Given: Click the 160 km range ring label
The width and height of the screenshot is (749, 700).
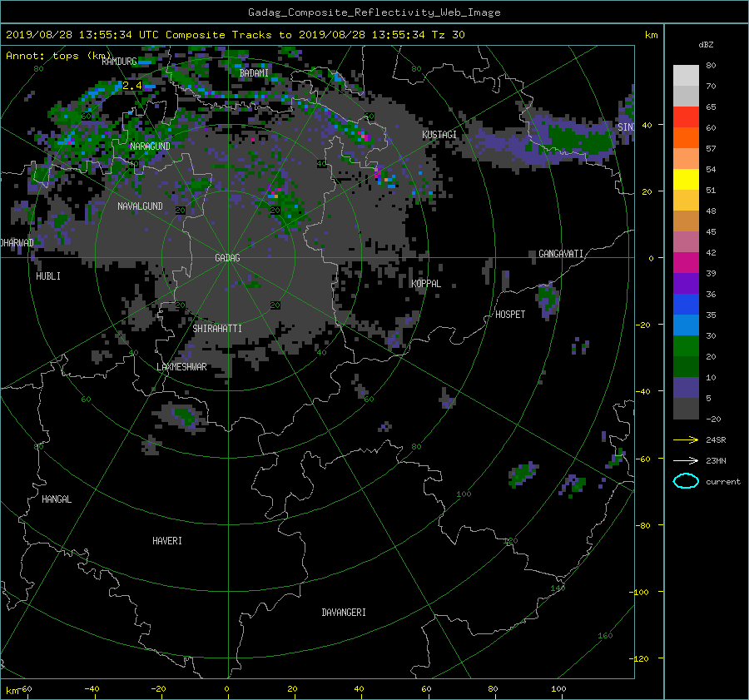Looking at the screenshot, I should [x=605, y=636].
